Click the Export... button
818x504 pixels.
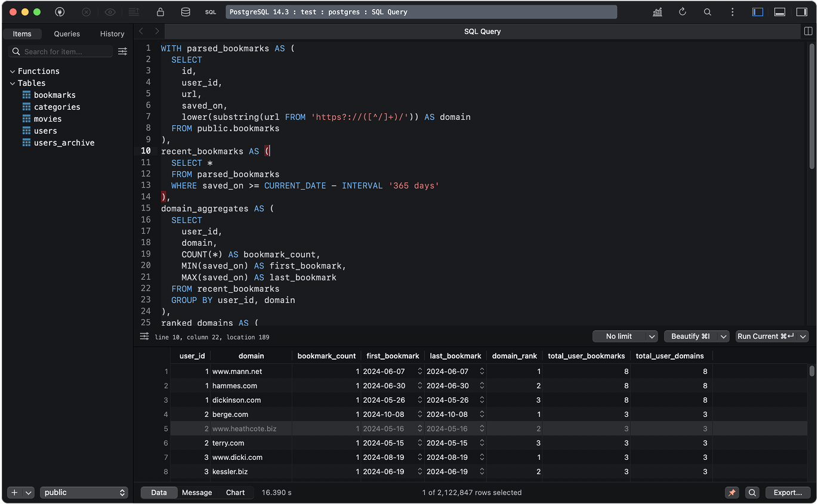point(788,493)
